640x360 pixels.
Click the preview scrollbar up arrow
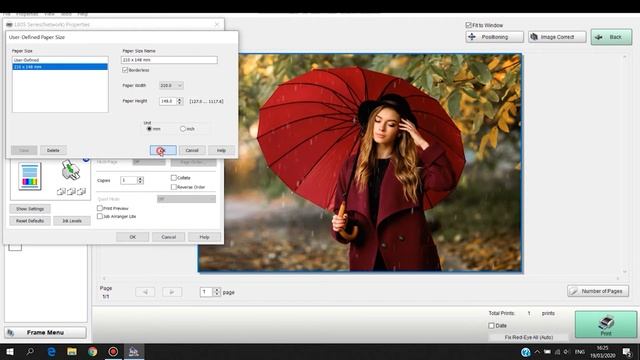624,57
